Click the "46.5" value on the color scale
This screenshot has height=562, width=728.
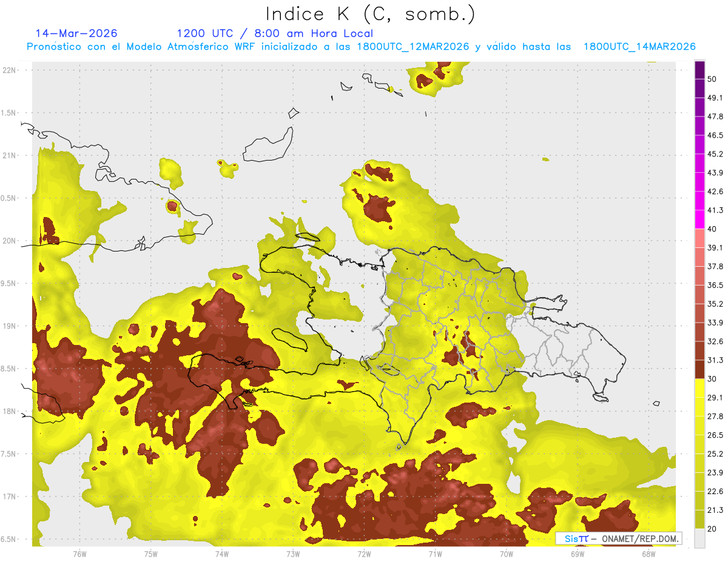[x=715, y=135]
